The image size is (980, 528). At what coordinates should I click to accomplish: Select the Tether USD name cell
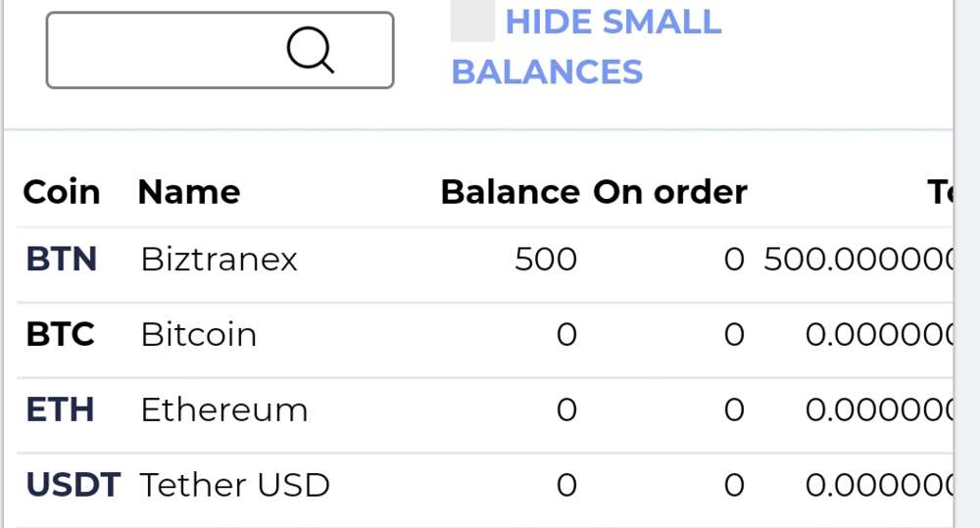click(235, 485)
